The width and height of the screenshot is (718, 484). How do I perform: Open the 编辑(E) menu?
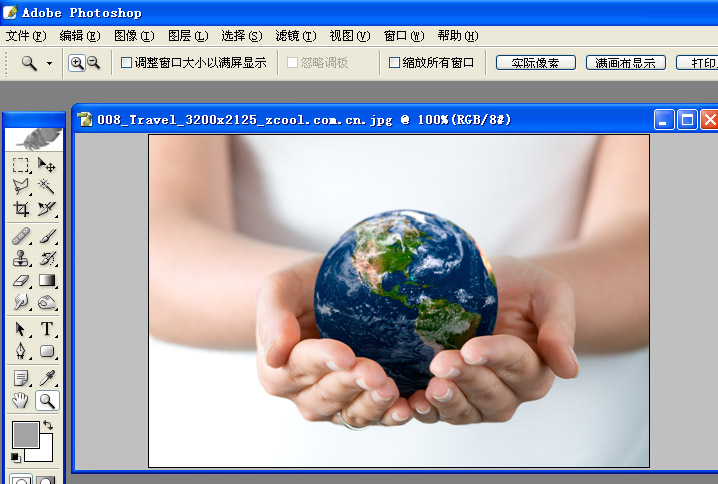click(80, 36)
